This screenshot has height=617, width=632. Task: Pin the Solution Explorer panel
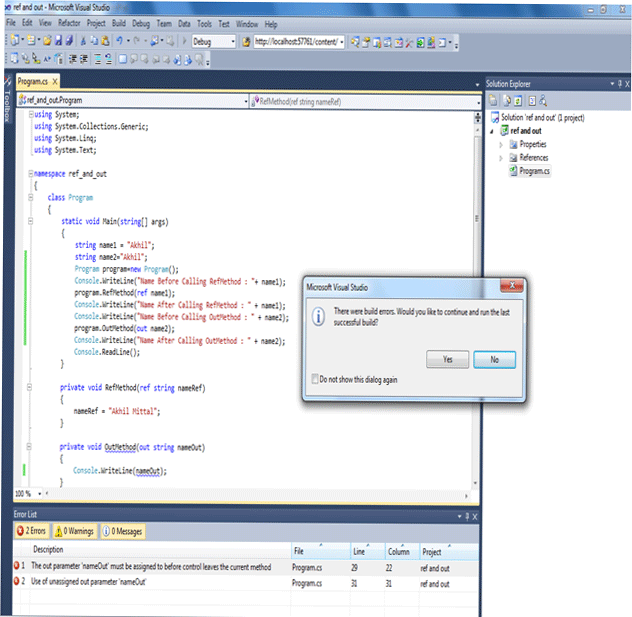coord(620,84)
